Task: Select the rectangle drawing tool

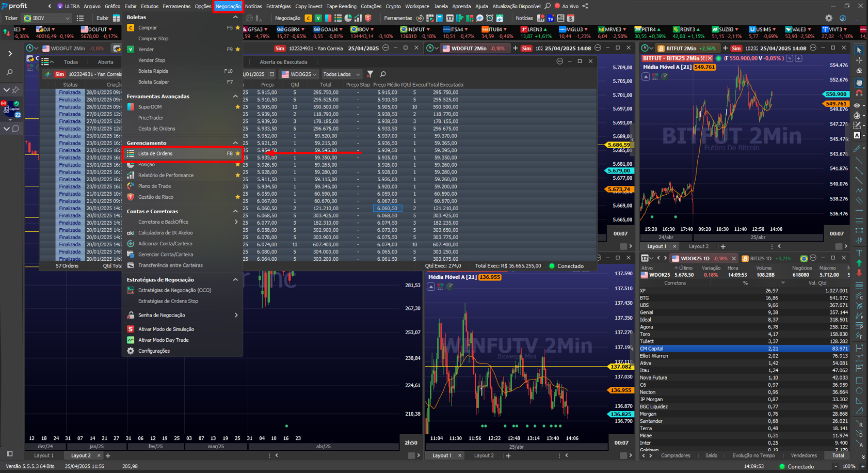Action: tap(859, 381)
